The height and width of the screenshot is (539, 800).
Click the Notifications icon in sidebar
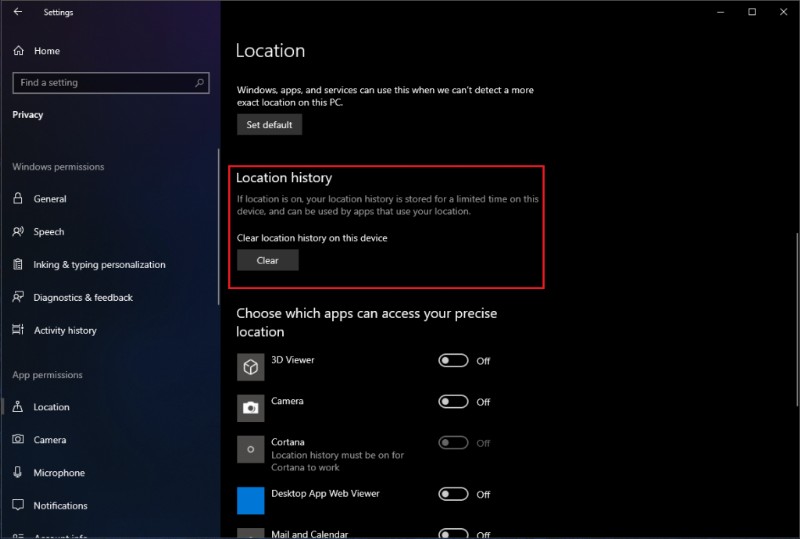(x=18, y=505)
